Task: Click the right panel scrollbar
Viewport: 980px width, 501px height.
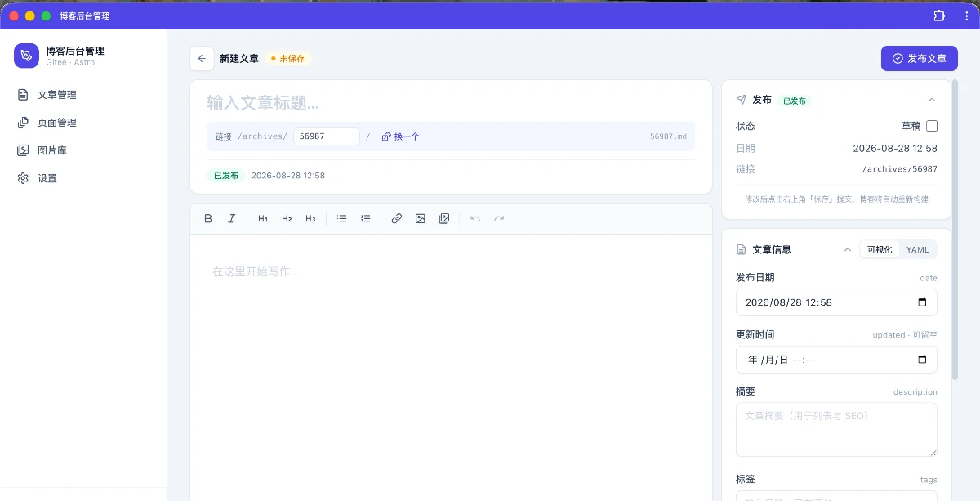Action: point(955,229)
